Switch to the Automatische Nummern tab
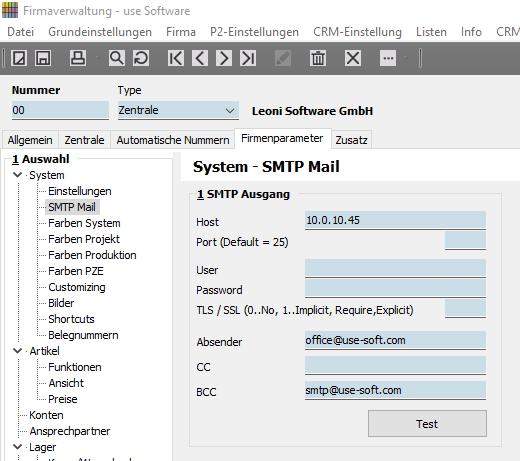This screenshot has width=520, height=461. pyautogui.click(x=173, y=140)
